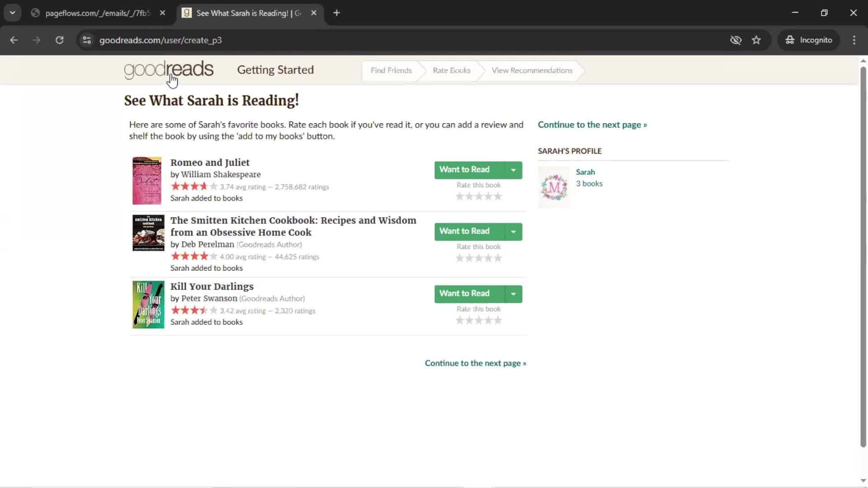Image resolution: width=868 pixels, height=488 pixels.
Task: Click the Incognito profile indicator
Action: [x=809, y=40]
